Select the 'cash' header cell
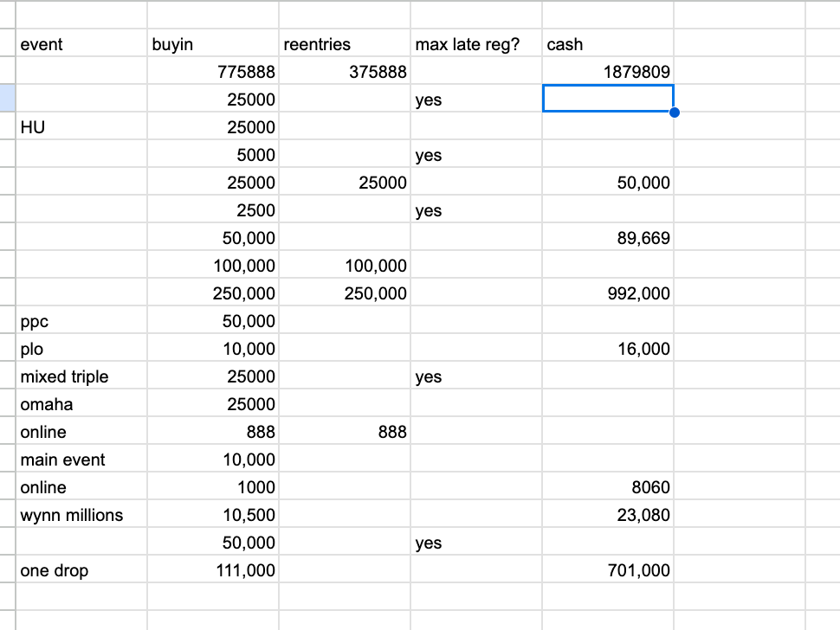 608,42
